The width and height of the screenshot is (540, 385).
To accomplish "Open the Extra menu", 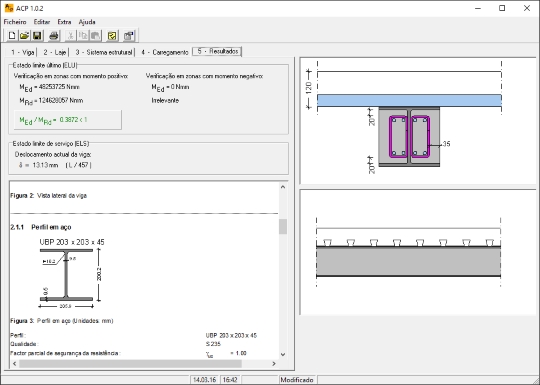I will 64,22.
